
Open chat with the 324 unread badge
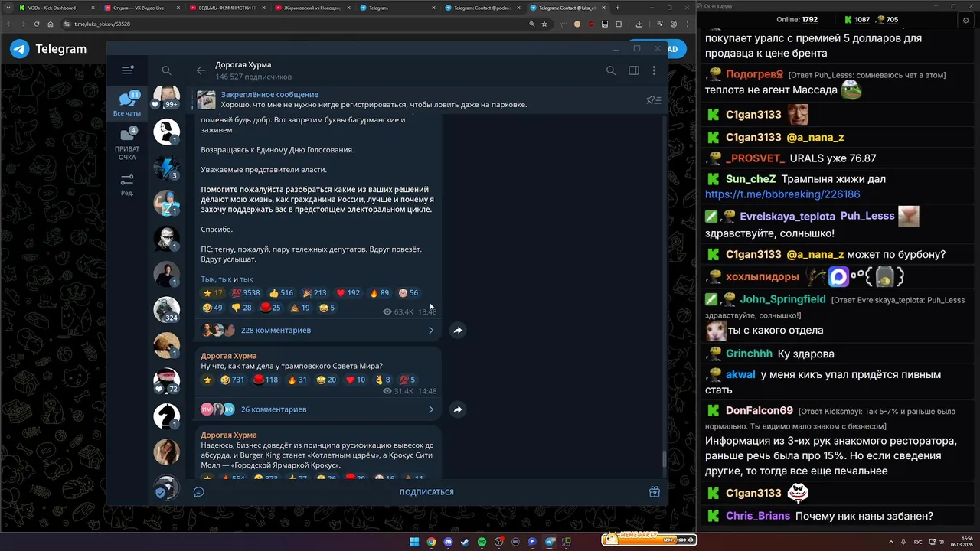pyautogui.click(x=166, y=309)
